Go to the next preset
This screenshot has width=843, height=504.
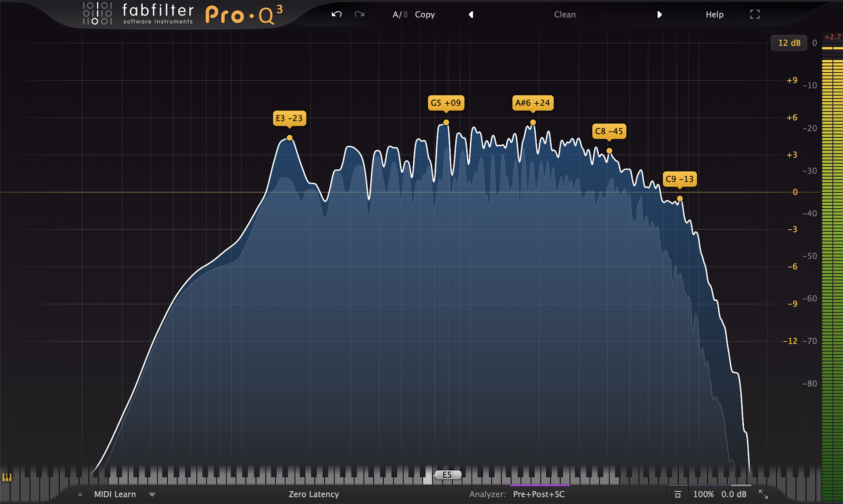659,14
